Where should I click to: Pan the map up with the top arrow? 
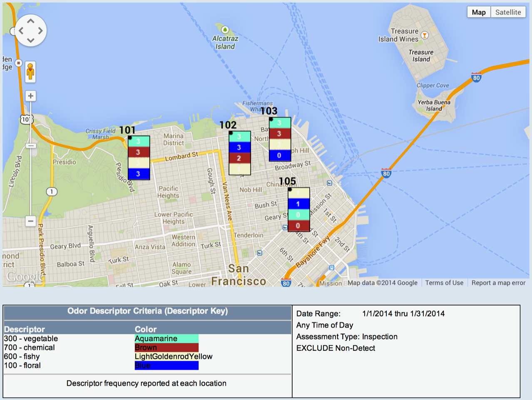(x=30, y=21)
